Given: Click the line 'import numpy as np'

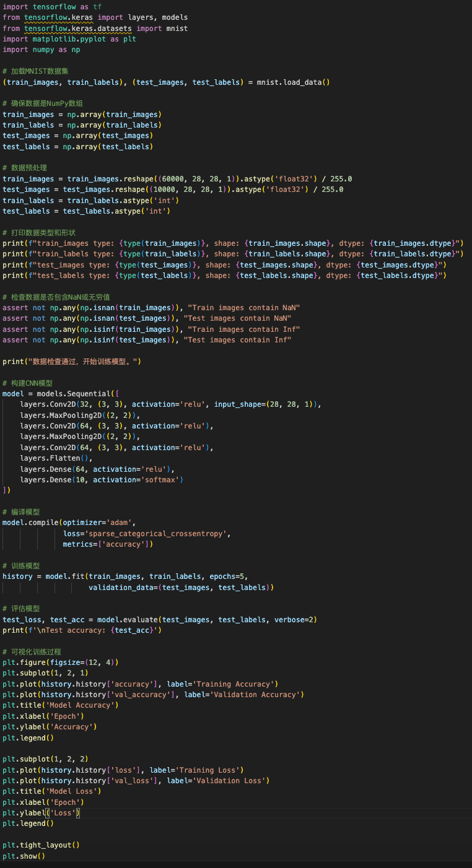Looking at the screenshot, I should [42, 50].
